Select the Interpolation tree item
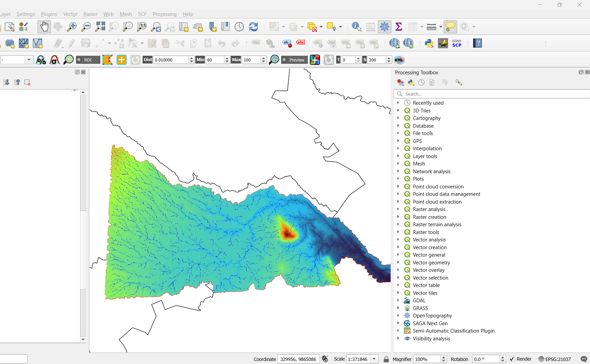Screen dimensions: 590x364 (427, 149)
